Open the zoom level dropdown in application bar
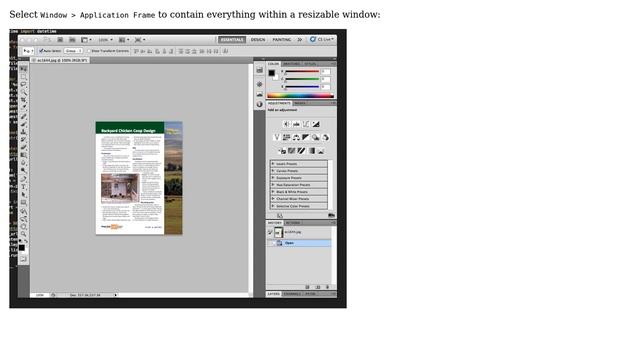Viewport: 640px width, 360px height. (x=106, y=40)
